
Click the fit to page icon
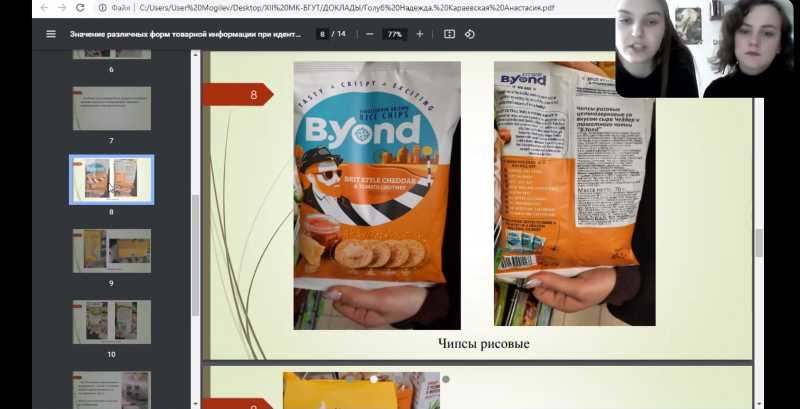449,34
